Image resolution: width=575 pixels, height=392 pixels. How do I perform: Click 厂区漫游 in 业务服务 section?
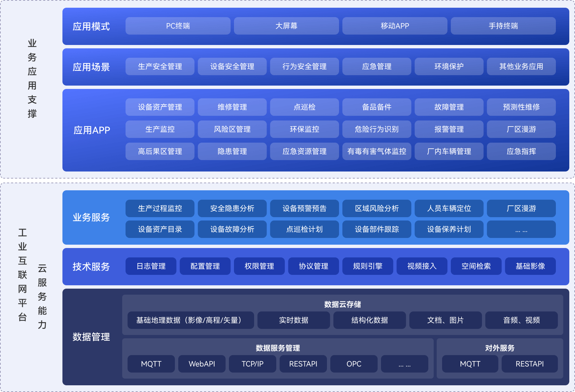click(521, 208)
